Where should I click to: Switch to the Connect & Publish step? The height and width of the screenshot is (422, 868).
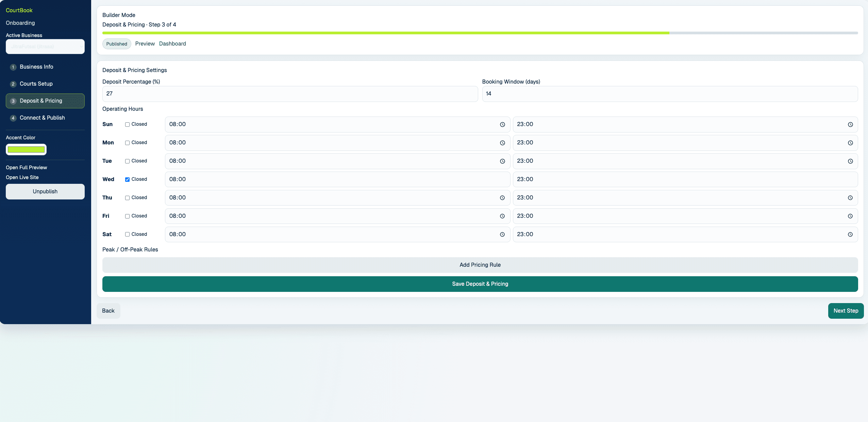(42, 118)
